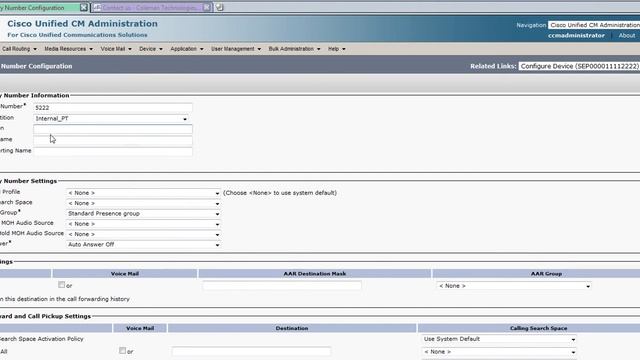This screenshot has height=360, width=640.
Task: Open the Call Routing menu
Action: [x=19, y=49]
